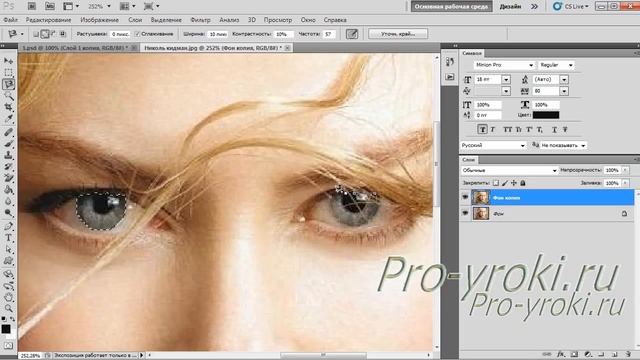The height and width of the screenshot is (360, 640).
Task: Open the leading (Авто) dropdown arrow
Action: [564, 80]
